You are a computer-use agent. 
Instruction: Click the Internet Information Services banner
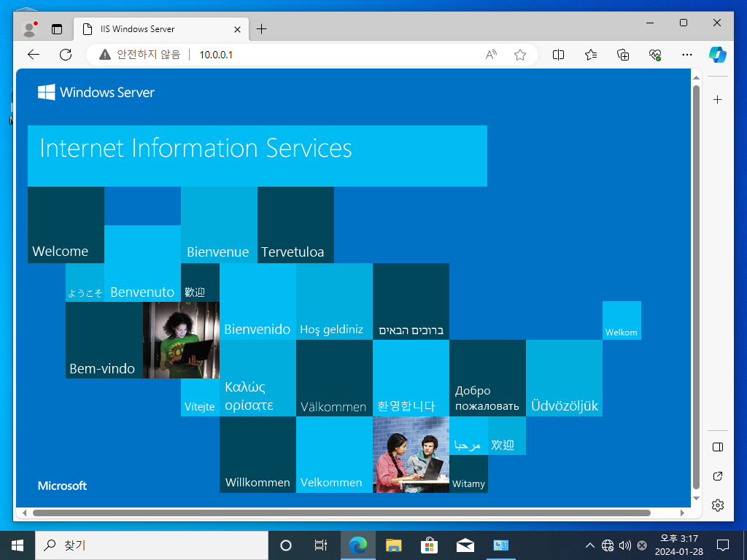(x=258, y=156)
